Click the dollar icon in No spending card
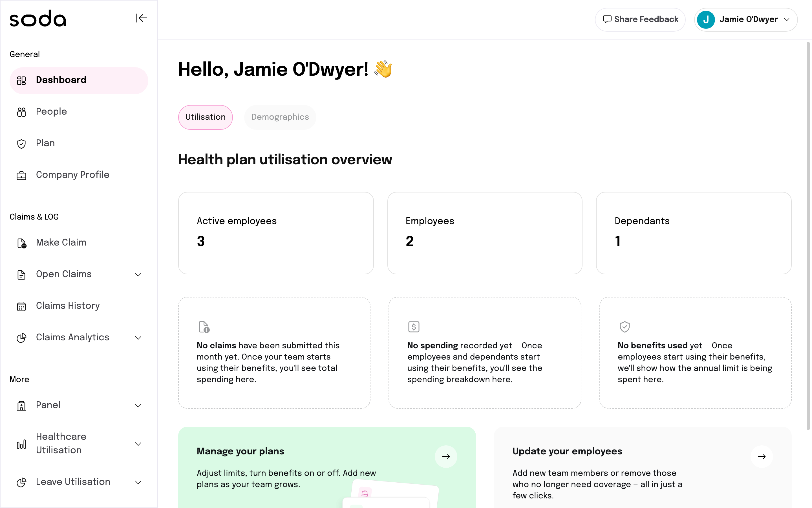 [414, 327]
